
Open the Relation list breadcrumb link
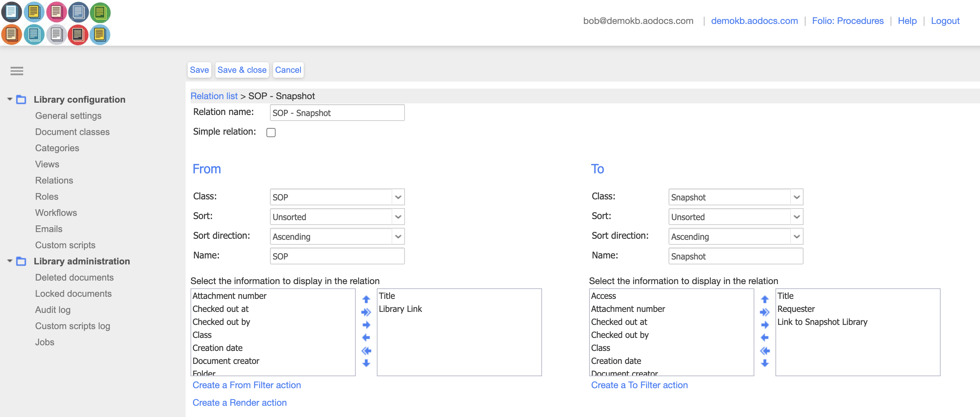point(214,96)
